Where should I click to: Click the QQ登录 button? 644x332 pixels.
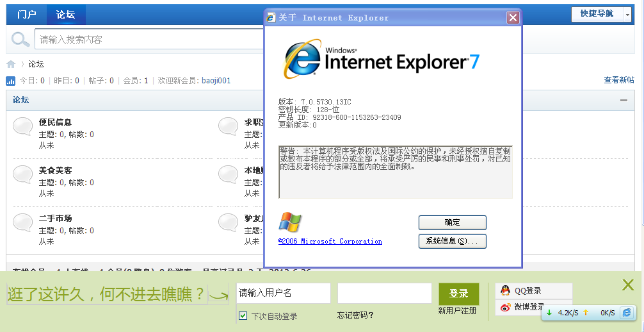533,291
